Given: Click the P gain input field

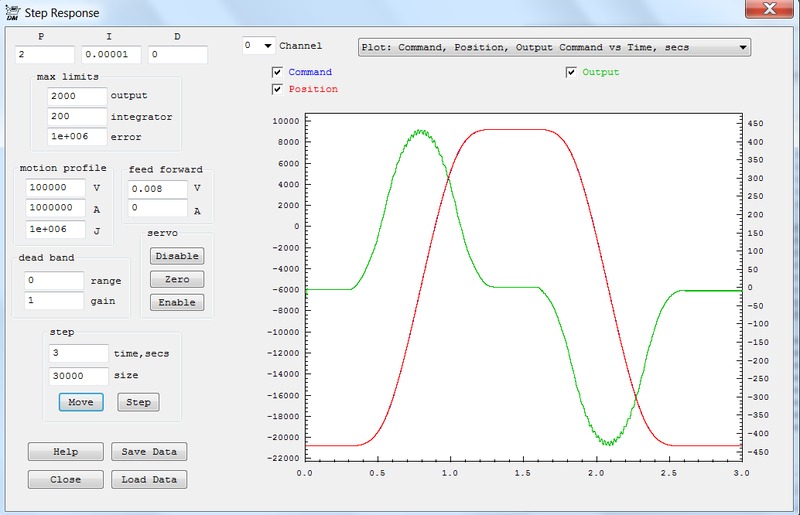Looking at the screenshot, I should click(x=44, y=55).
